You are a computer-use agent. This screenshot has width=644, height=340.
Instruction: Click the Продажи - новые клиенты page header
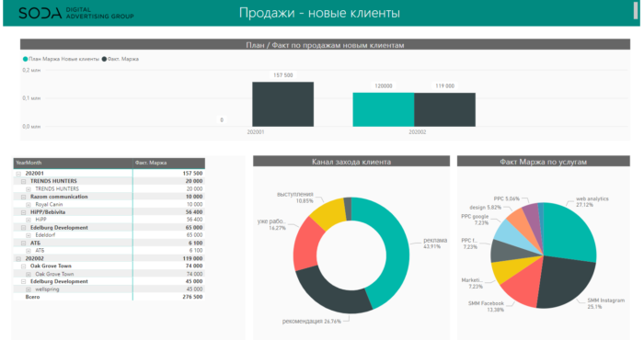click(x=319, y=13)
